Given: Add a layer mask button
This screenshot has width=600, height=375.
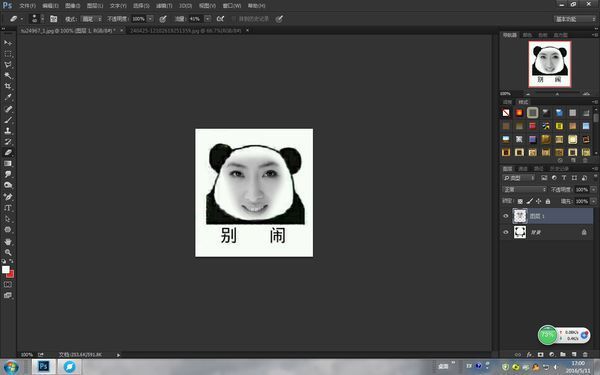Looking at the screenshot, I should tap(540, 355).
